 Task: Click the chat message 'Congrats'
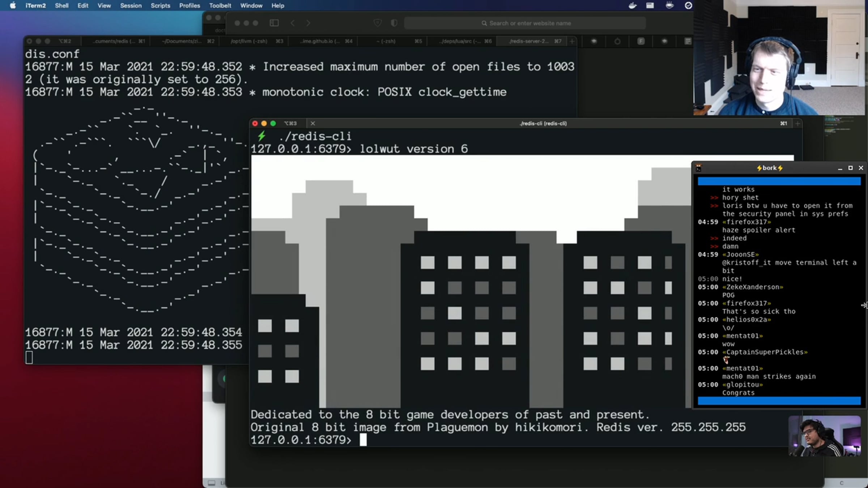click(x=739, y=393)
